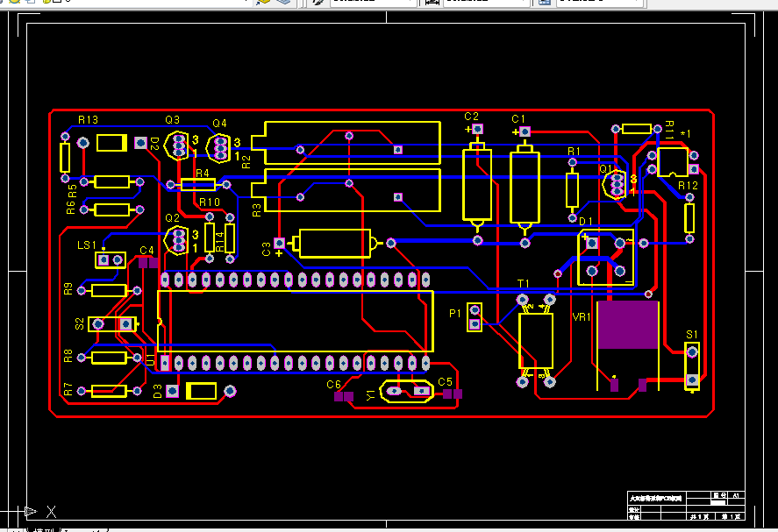Pick the D2 diode label

coord(154,144)
